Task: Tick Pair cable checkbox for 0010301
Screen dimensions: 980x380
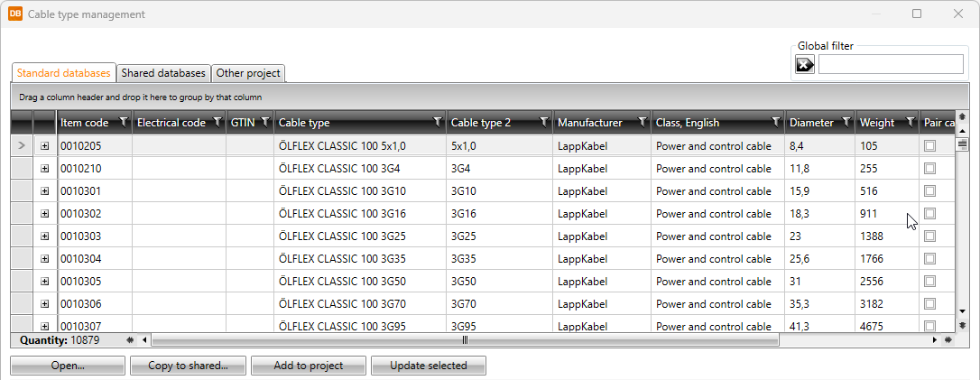Action: [929, 190]
